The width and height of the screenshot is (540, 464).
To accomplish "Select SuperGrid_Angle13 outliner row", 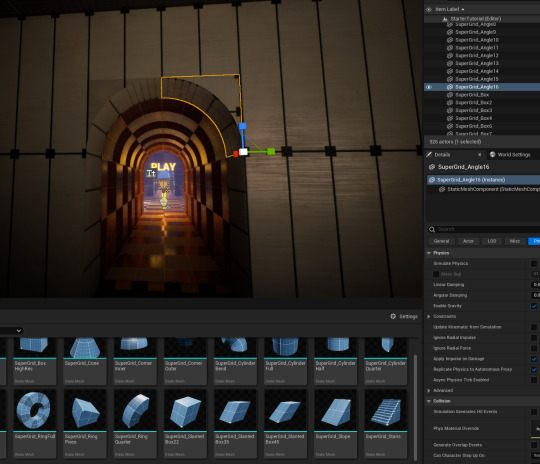I will tap(482, 63).
